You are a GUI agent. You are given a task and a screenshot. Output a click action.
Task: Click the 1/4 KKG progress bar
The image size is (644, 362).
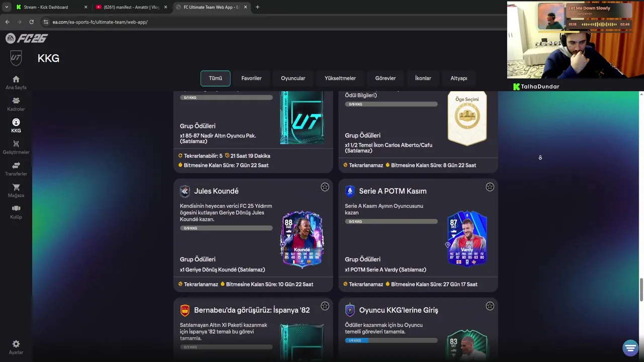[391, 341]
